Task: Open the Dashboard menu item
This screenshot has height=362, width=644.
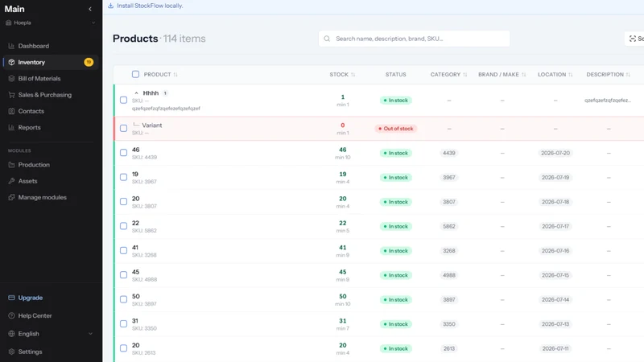Action: pos(50,46)
